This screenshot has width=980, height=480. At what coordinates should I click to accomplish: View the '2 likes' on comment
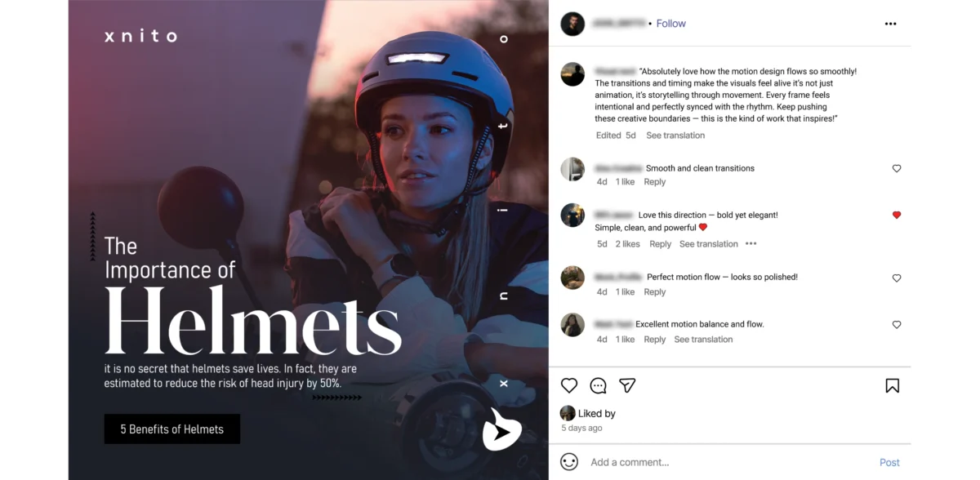point(627,244)
